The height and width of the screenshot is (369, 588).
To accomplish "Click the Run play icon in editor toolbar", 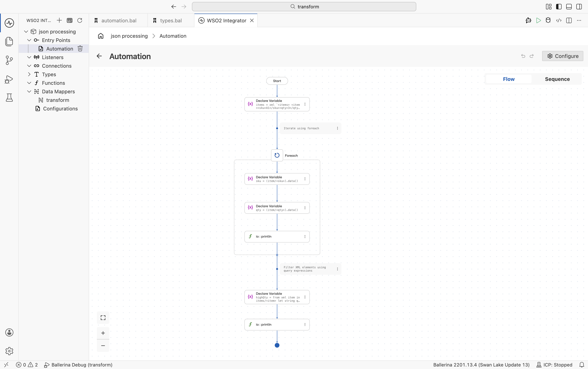I will pos(538,20).
